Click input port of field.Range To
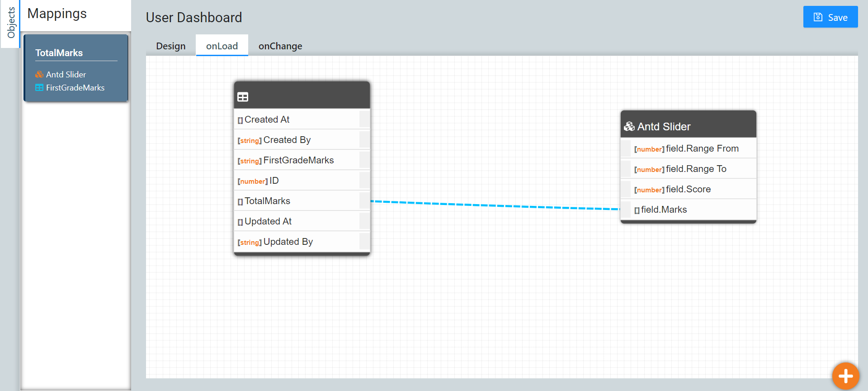Image resolution: width=868 pixels, height=391 pixels. pyautogui.click(x=626, y=168)
